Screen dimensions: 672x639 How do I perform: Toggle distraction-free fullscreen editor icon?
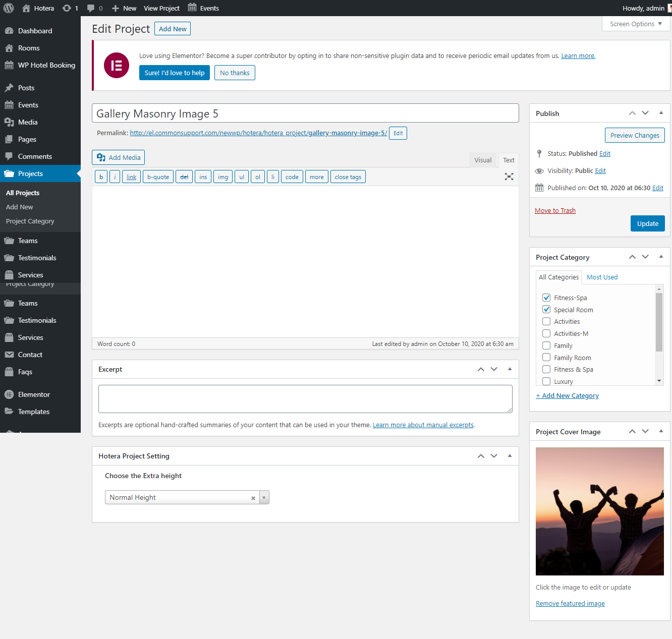509,177
